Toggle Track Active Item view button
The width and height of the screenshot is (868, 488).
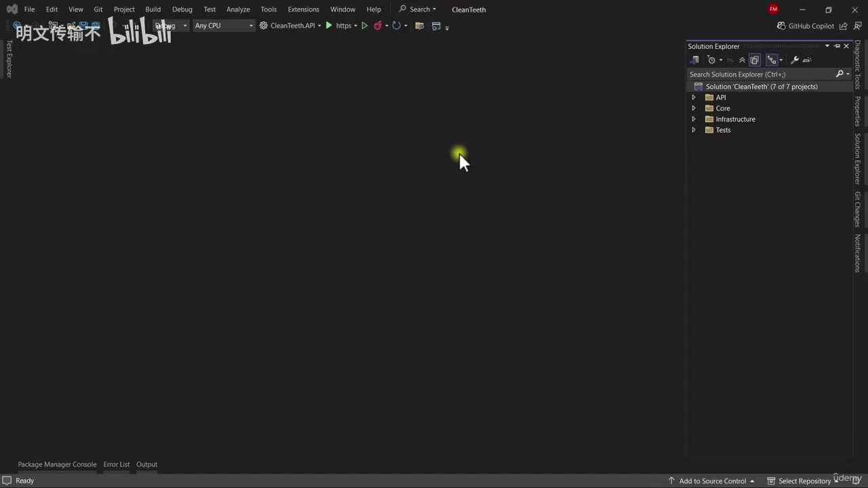tap(771, 60)
